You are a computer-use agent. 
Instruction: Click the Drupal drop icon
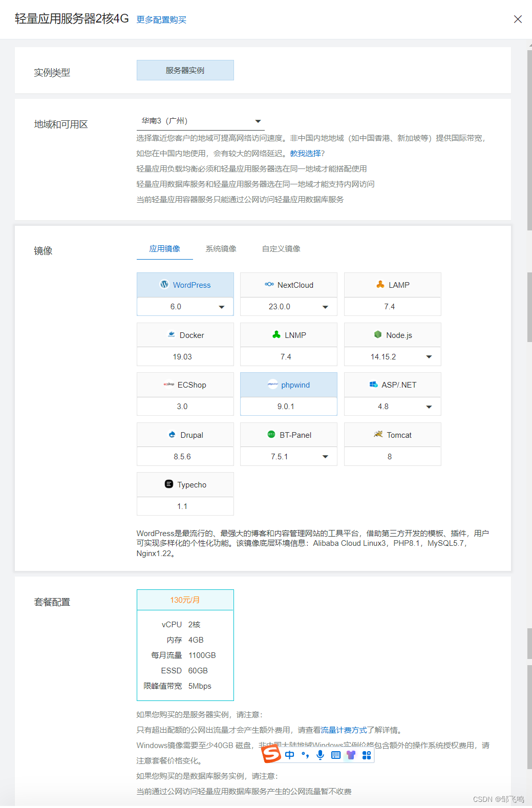(x=172, y=435)
